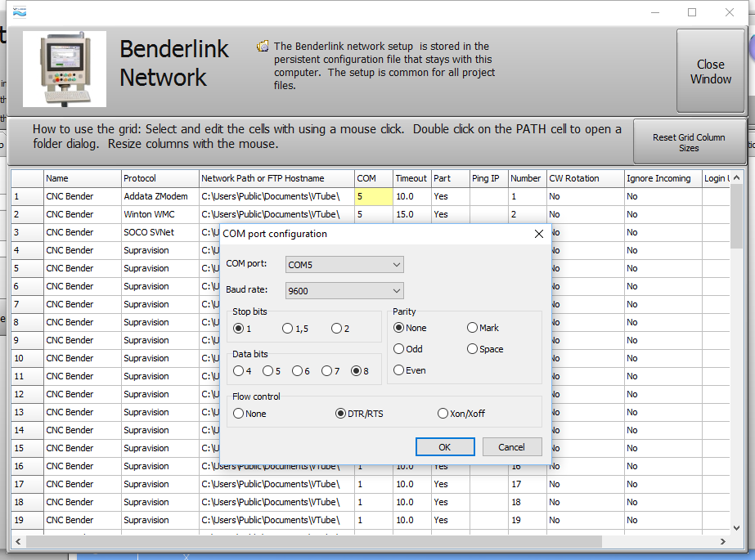Click the Protocol column header
The height and width of the screenshot is (560, 755).
[160, 178]
